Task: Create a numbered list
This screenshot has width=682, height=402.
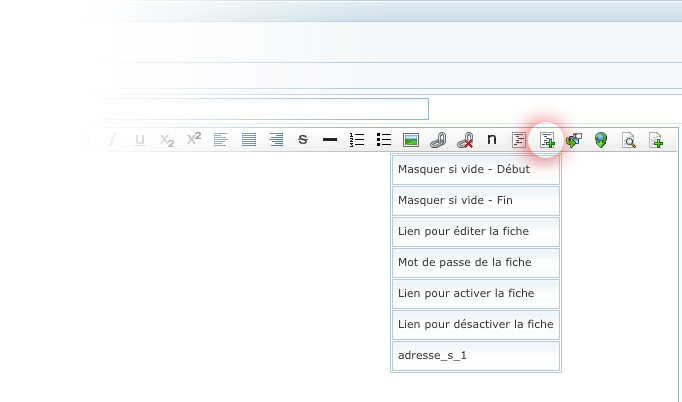Action: 357,140
